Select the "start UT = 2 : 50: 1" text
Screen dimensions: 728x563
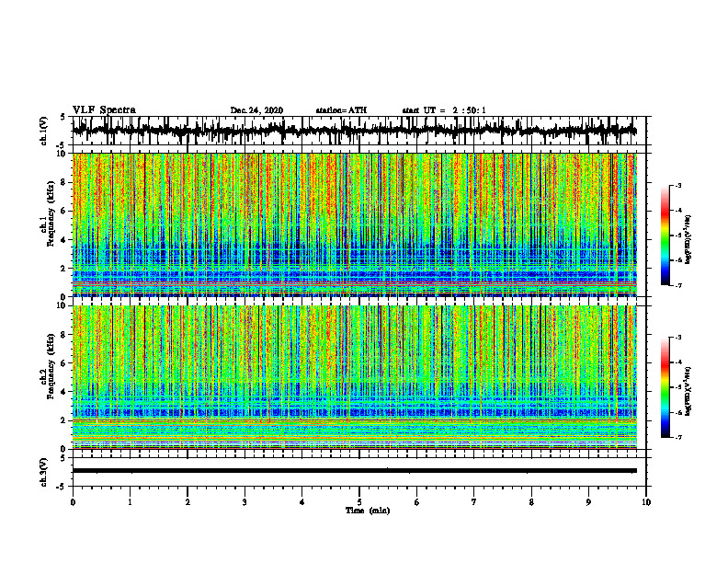444,110
